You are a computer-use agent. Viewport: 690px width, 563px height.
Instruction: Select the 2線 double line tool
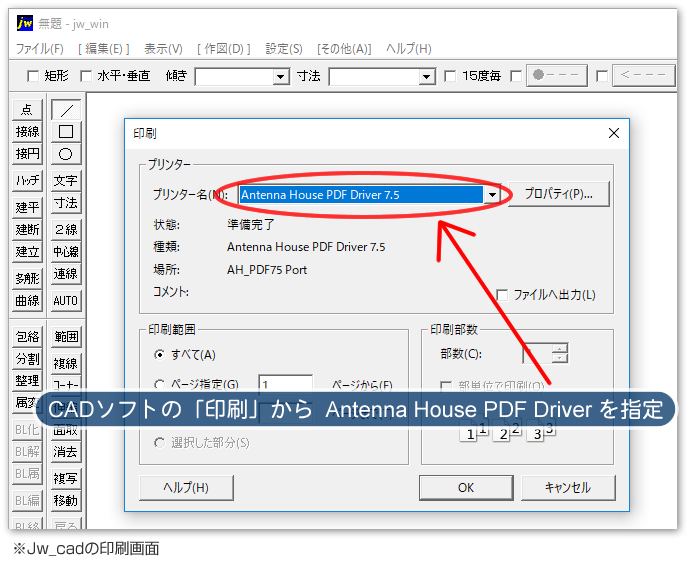66,229
